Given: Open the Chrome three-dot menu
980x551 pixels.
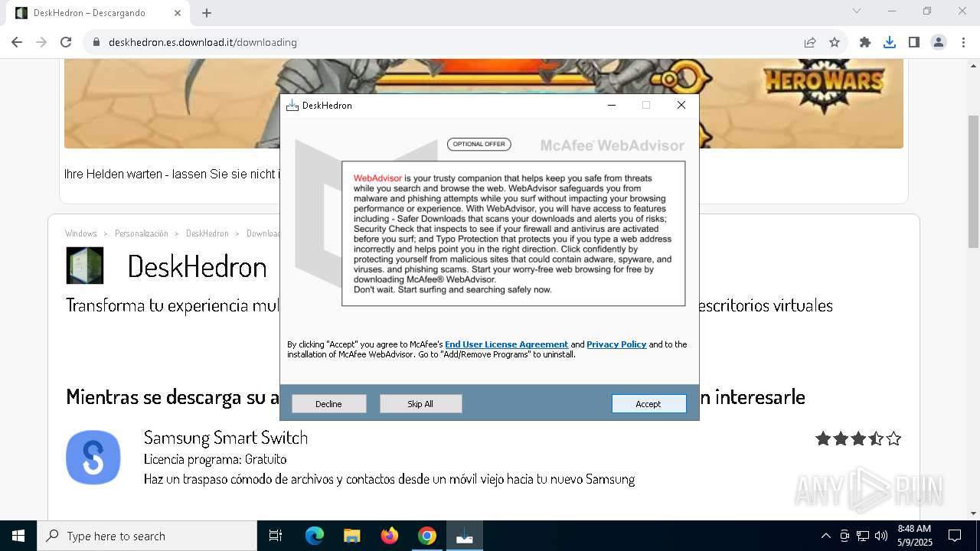Looking at the screenshot, I should coord(963,42).
